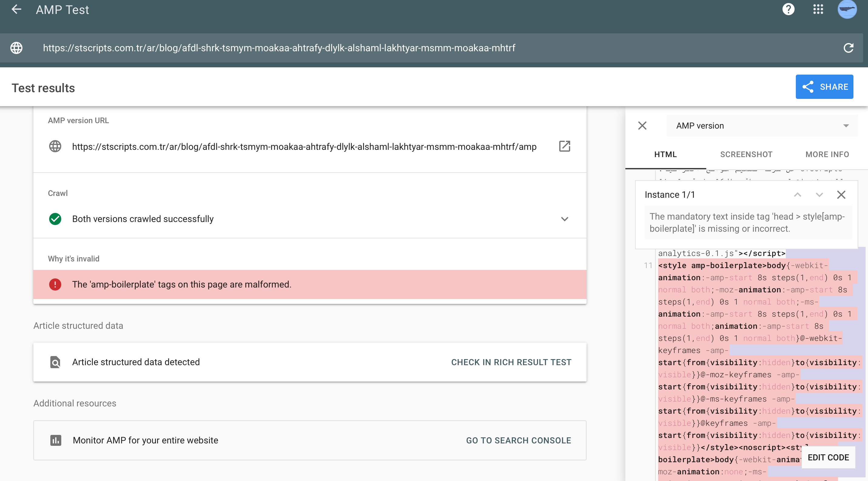Select the amp-boilerplate malformed error row

(310, 284)
